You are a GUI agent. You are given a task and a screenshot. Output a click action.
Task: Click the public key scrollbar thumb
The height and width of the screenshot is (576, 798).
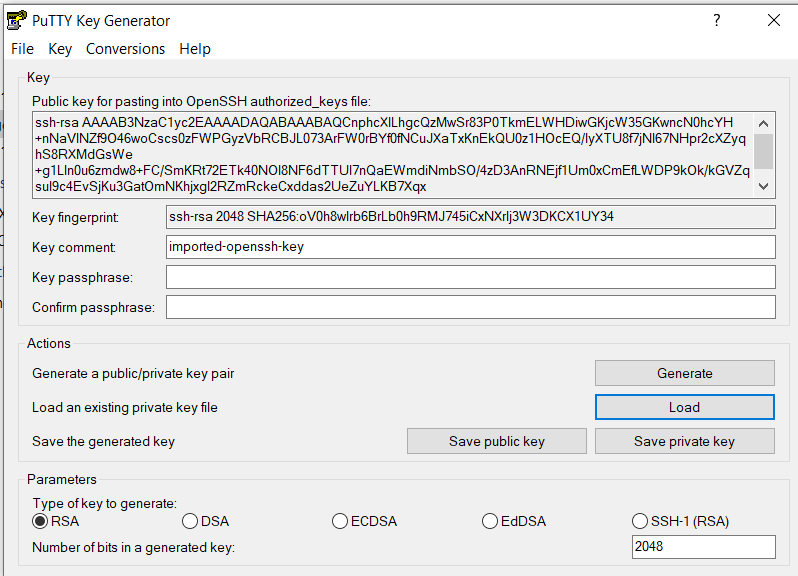(763, 151)
